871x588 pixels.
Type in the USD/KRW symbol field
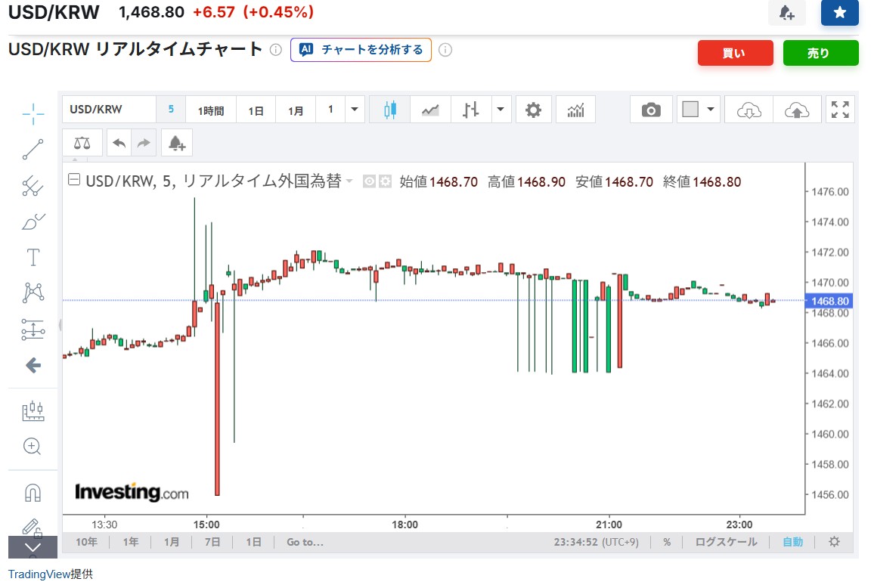(x=108, y=110)
